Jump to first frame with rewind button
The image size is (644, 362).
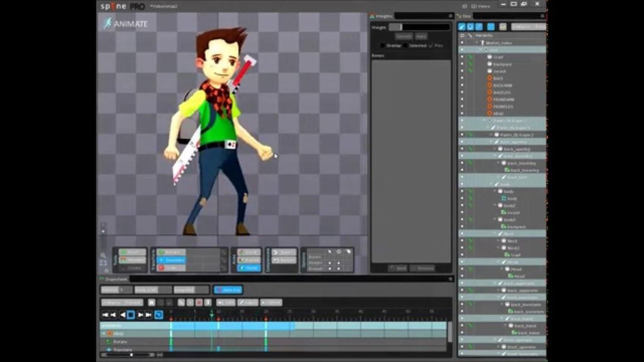point(105,314)
